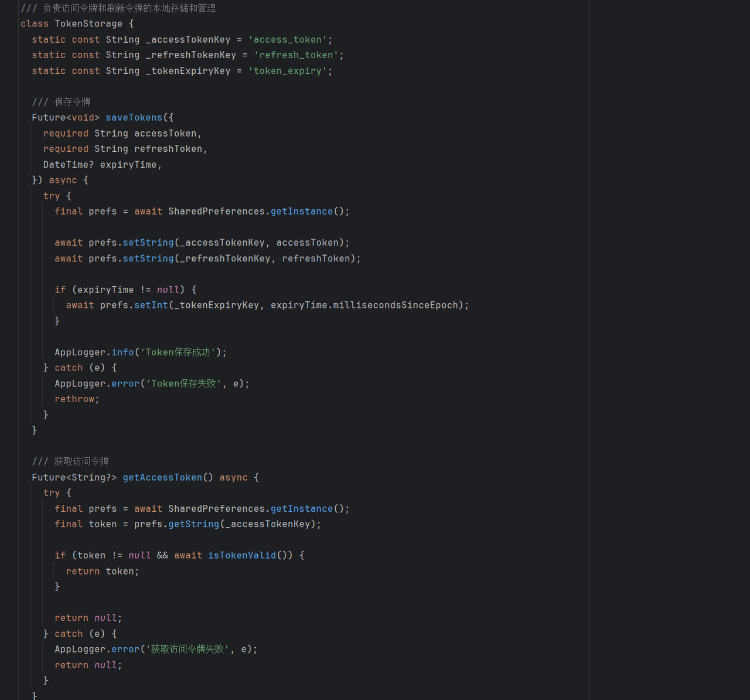Click the 'Token保存成功' log string

[x=178, y=352]
